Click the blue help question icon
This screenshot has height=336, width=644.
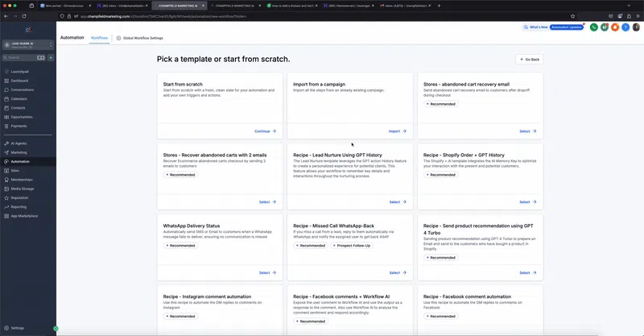click(x=625, y=27)
